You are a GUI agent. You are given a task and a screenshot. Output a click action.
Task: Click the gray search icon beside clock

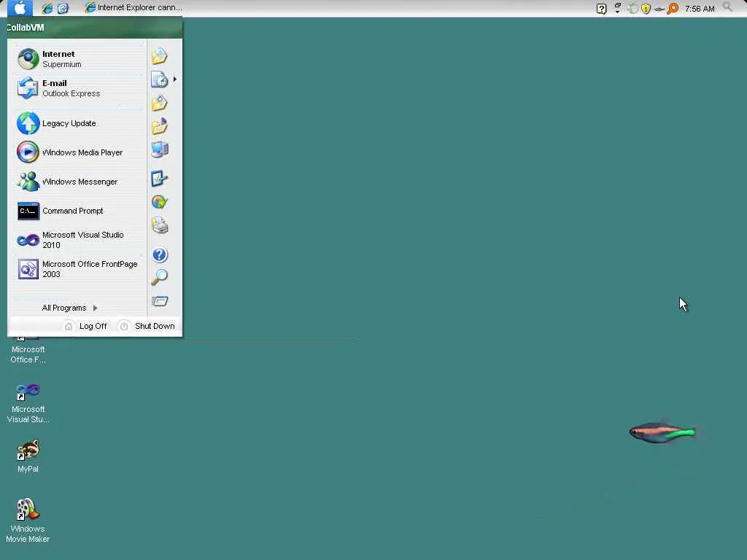pyautogui.click(x=727, y=7)
